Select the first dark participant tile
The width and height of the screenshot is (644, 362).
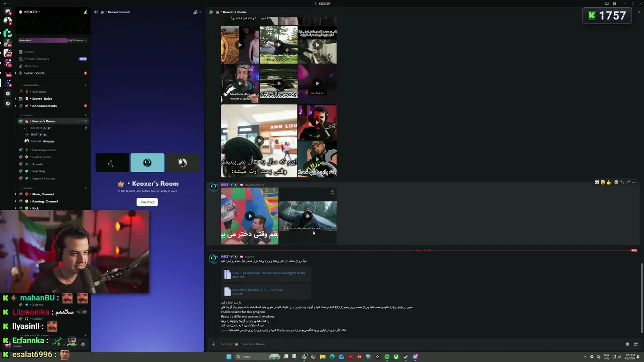click(112, 163)
